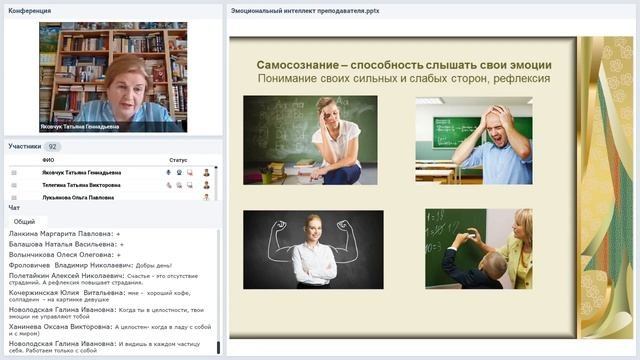
Task: Click webcam icon for Телегина Татьяна Викторовна
Action: [179, 185]
